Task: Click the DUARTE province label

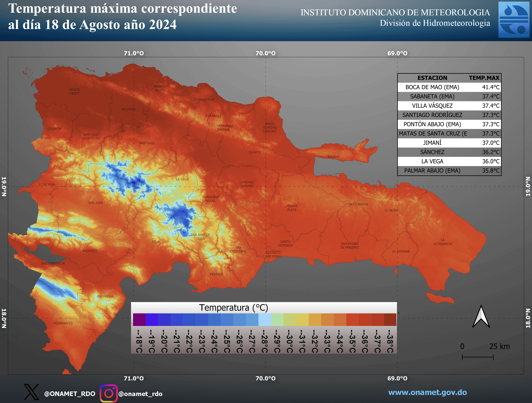Action: point(255,152)
